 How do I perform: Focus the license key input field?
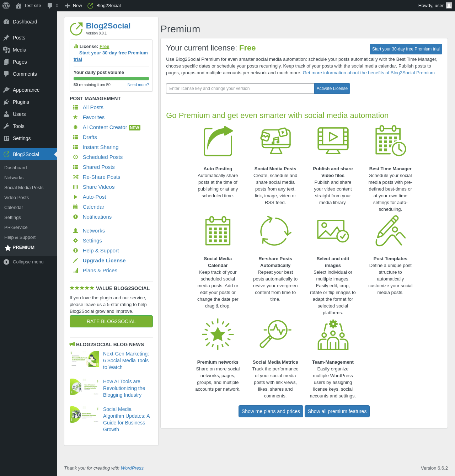click(x=240, y=89)
